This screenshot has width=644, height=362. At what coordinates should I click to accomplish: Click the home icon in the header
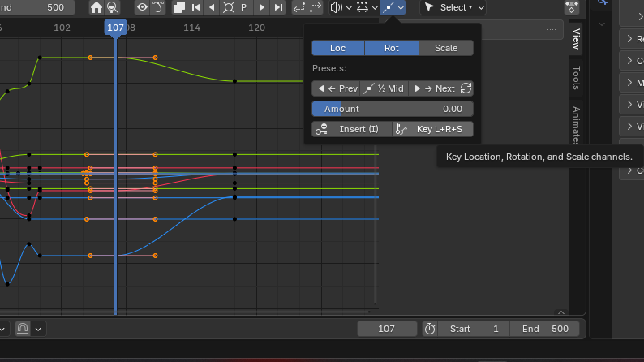click(x=97, y=7)
